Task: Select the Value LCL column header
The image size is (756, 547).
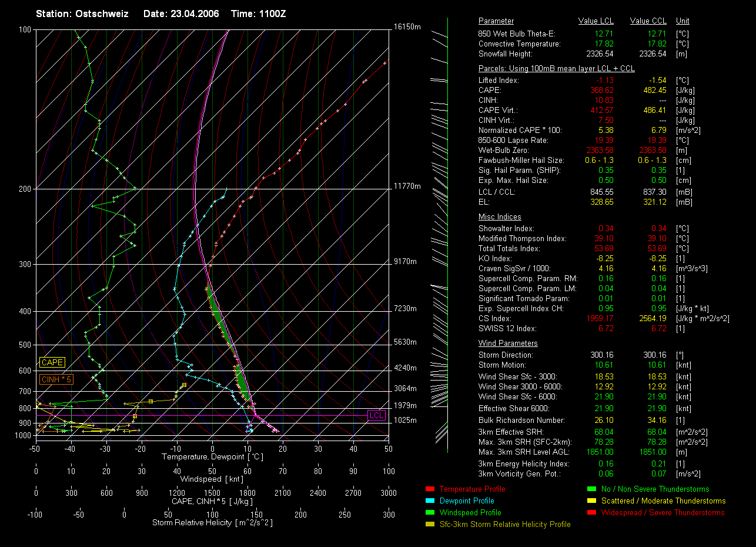Action: [596, 21]
